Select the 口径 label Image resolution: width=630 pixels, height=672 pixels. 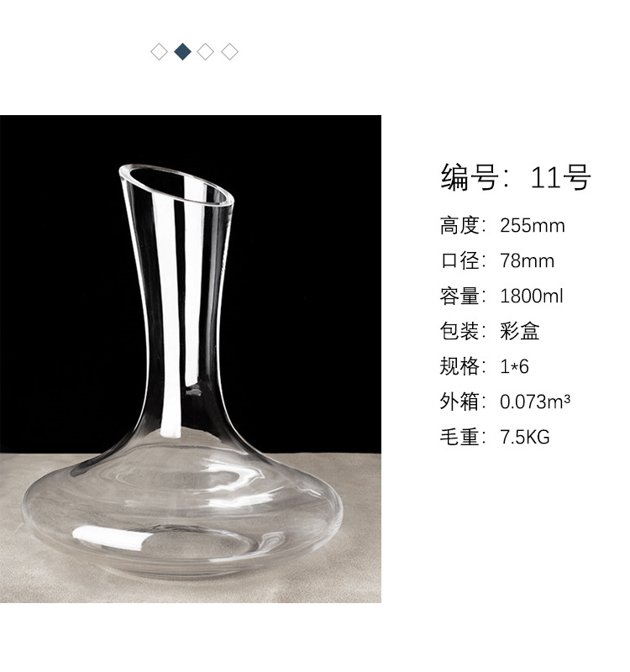459,261
